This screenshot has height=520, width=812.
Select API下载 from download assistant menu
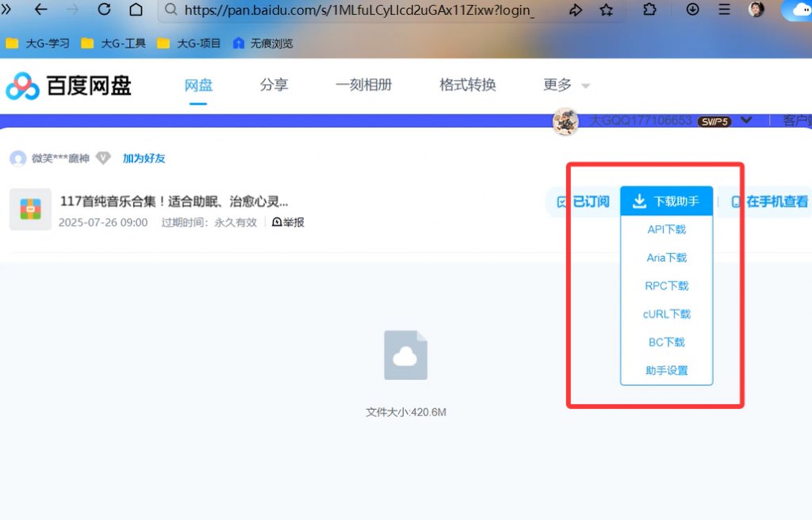point(666,229)
